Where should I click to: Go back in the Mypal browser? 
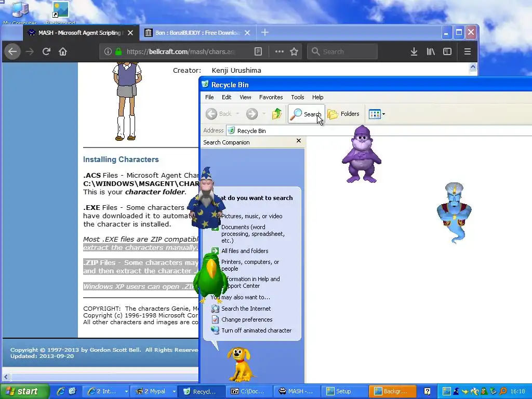[12, 51]
